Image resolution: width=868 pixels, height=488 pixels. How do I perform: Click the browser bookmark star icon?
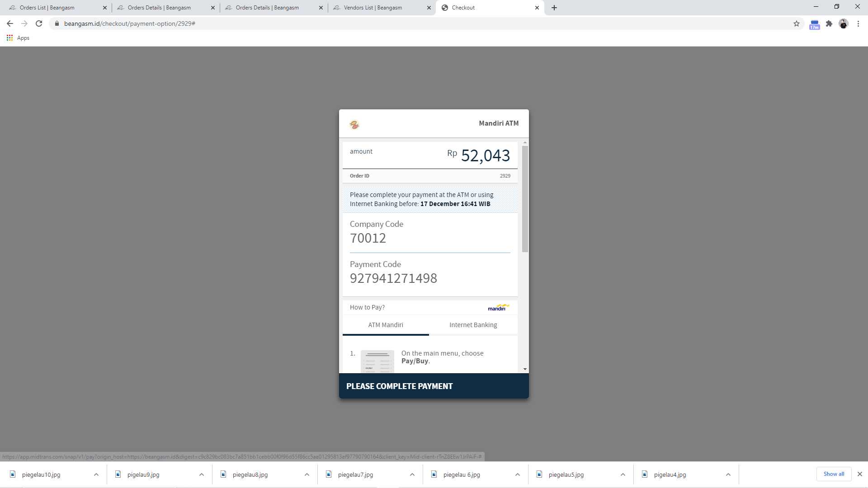797,23
